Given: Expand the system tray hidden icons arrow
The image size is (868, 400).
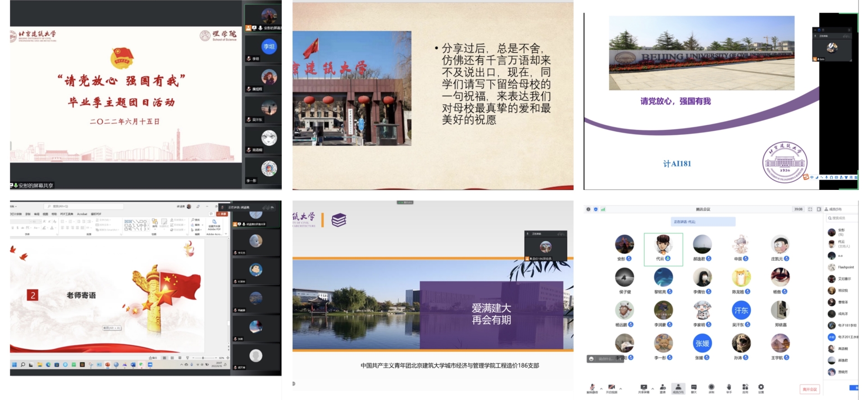Looking at the screenshot, I should [x=182, y=364].
